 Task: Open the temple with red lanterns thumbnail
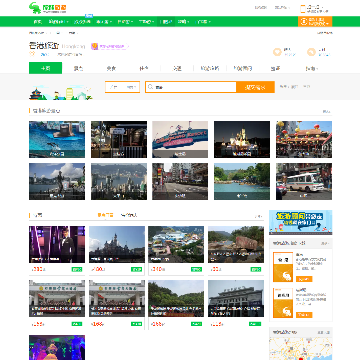pyautogui.click(x=304, y=139)
